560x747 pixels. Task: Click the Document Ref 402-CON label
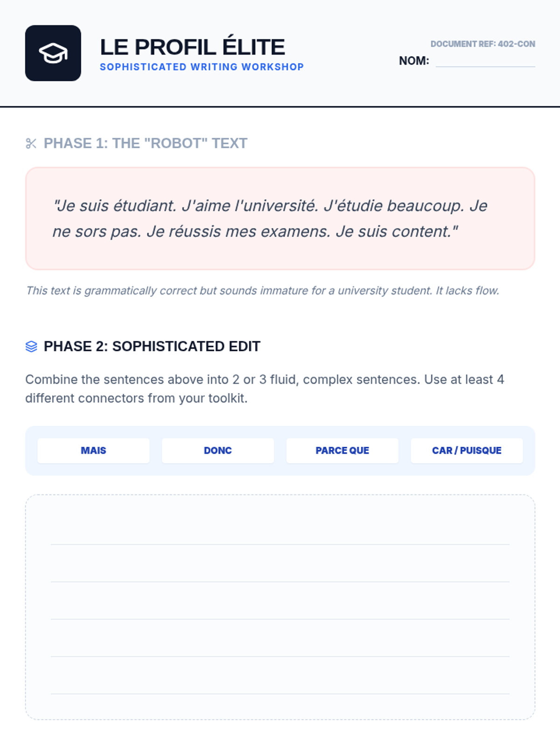click(x=483, y=44)
